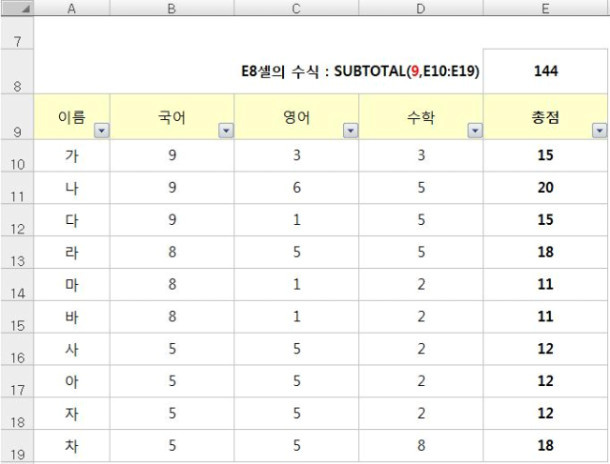
Task: Select row 18 header
Action: point(17,414)
